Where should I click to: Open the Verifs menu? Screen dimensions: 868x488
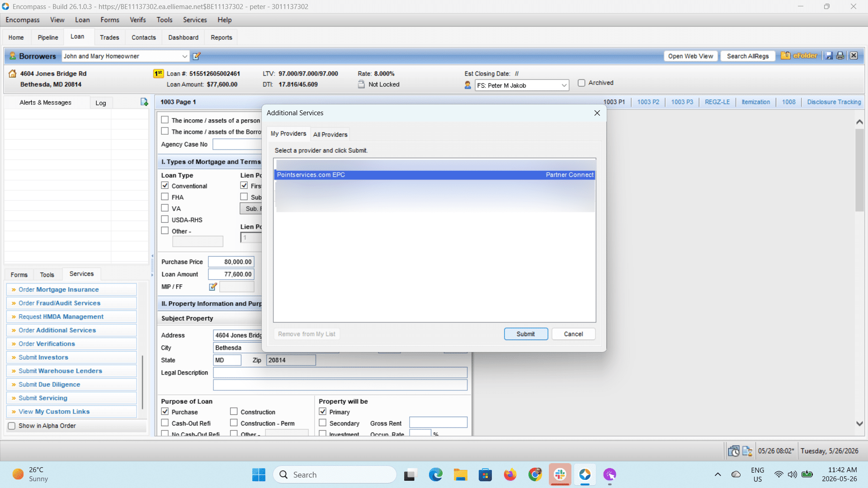[x=138, y=20]
